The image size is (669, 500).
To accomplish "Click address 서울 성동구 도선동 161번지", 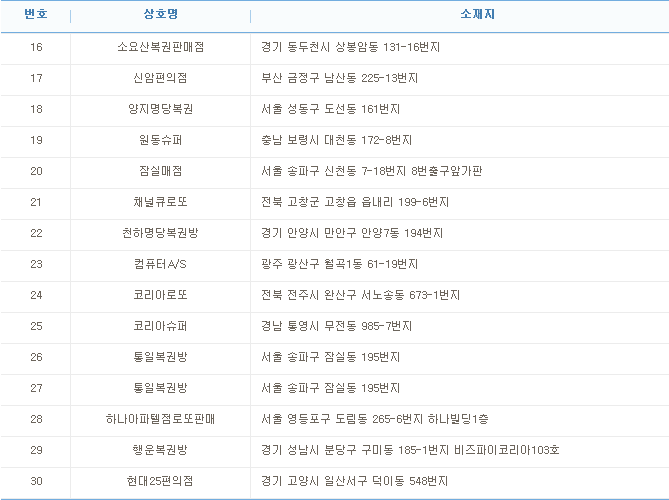I will (331, 109).
